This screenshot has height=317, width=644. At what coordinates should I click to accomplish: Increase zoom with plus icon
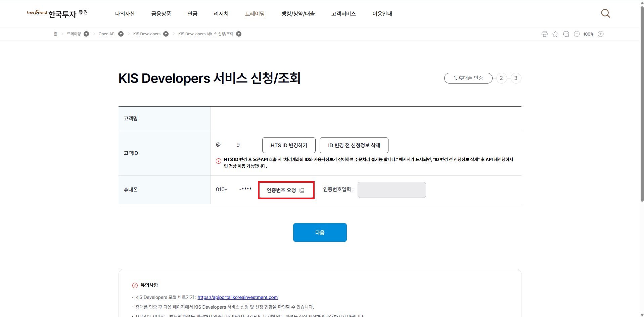tap(601, 34)
